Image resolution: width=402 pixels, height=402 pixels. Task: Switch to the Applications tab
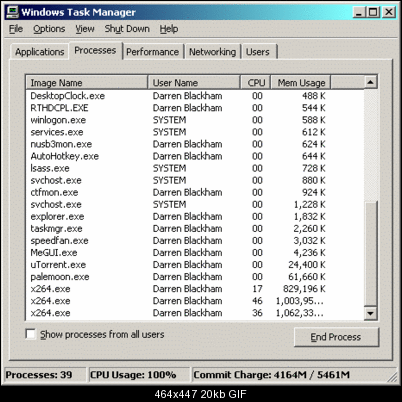point(39,52)
